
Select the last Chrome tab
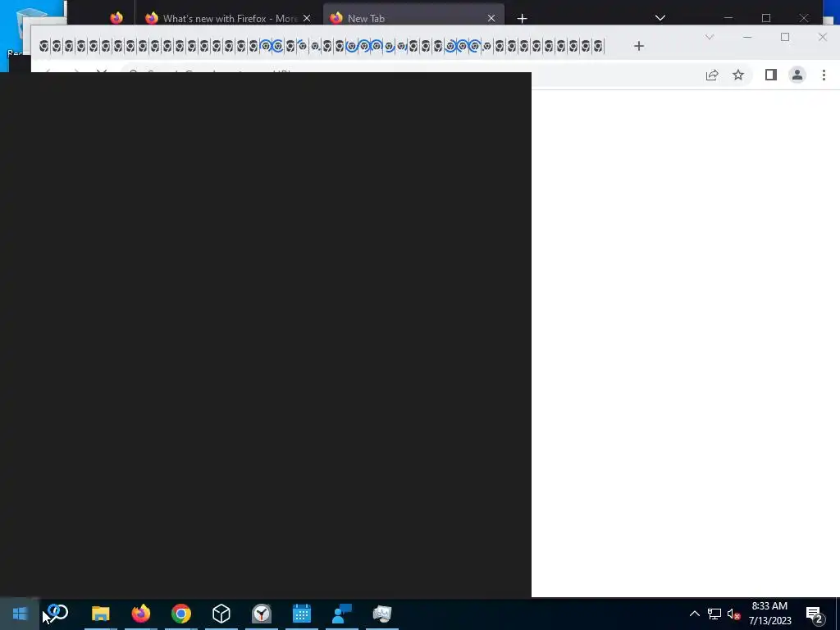pos(598,46)
